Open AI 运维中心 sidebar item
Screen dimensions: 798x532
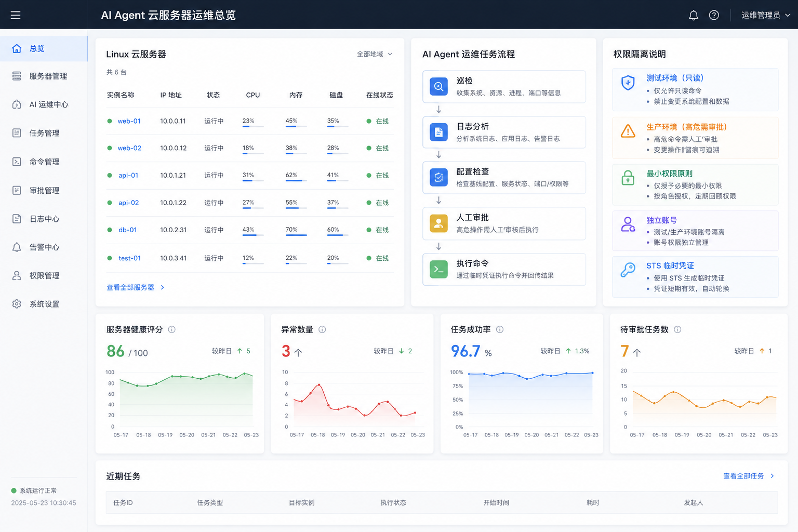pyautogui.click(x=44, y=104)
